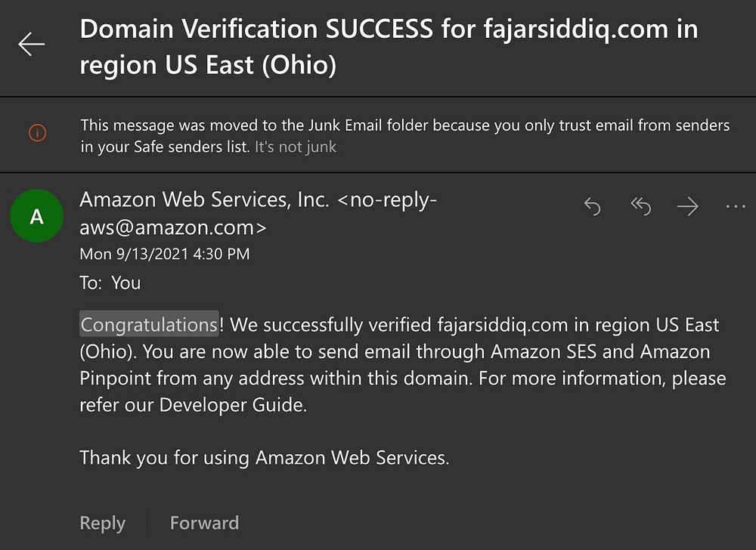Screen dimensions: 756x550
Task: Click the "To: You" recipient line
Action: coord(110,283)
